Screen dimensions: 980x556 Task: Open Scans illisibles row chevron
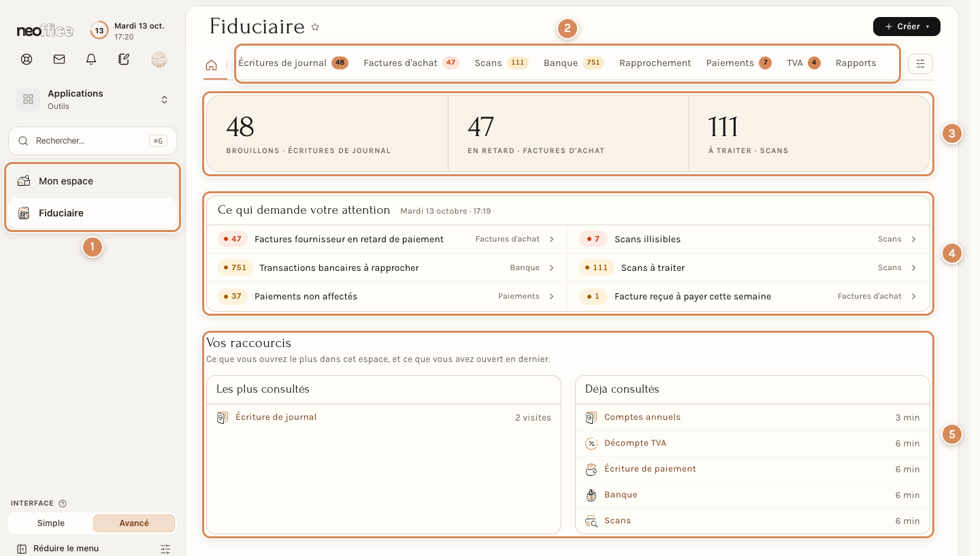[913, 240]
